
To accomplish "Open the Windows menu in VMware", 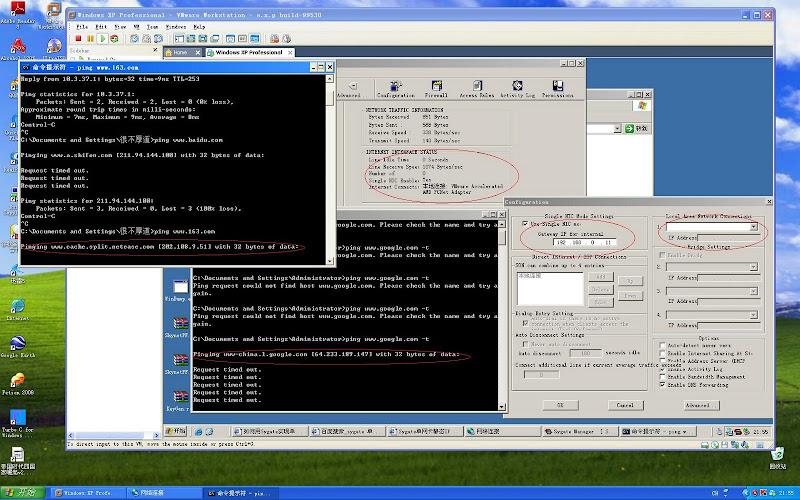I will pyautogui.click(x=176, y=27).
